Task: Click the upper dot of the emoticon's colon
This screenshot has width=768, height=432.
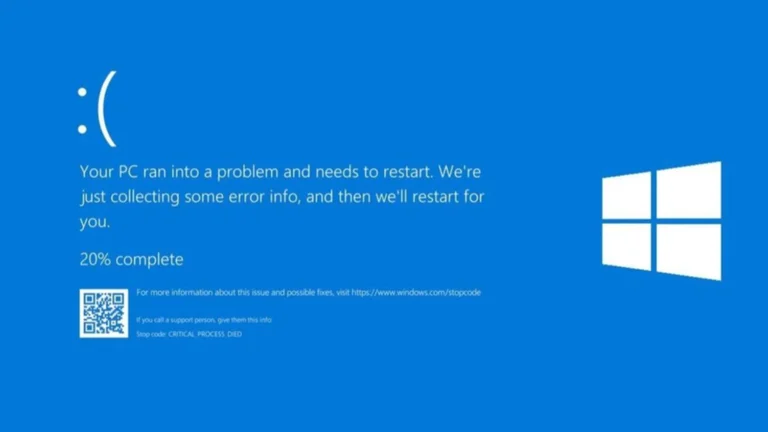Action: pyautogui.click(x=82, y=92)
